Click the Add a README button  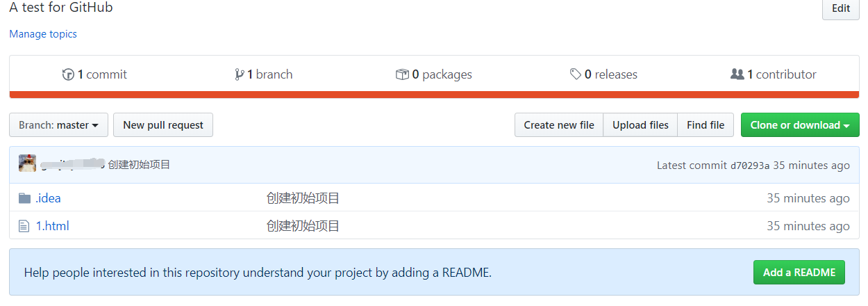click(799, 273)
